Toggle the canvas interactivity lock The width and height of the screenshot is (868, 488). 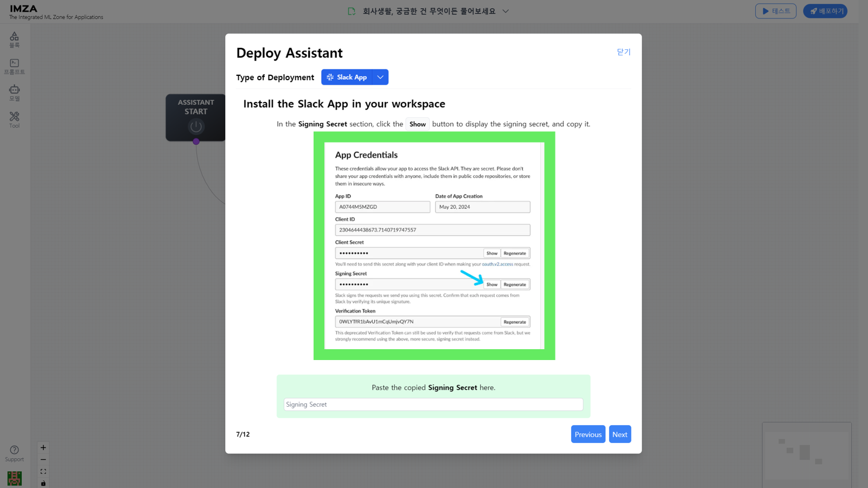(x=43, y=483)
